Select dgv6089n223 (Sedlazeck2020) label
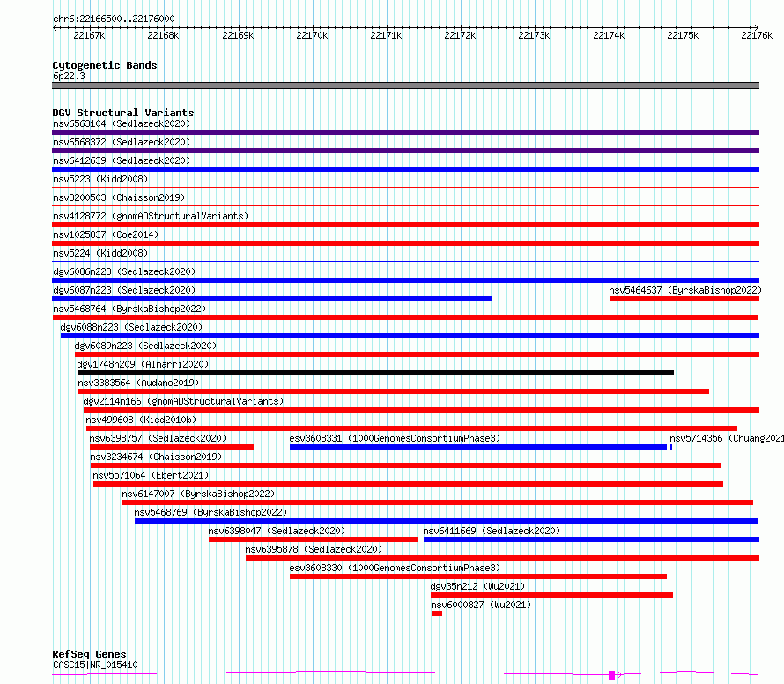The height and width of the screenshot is (684, 784). [145, 346]
